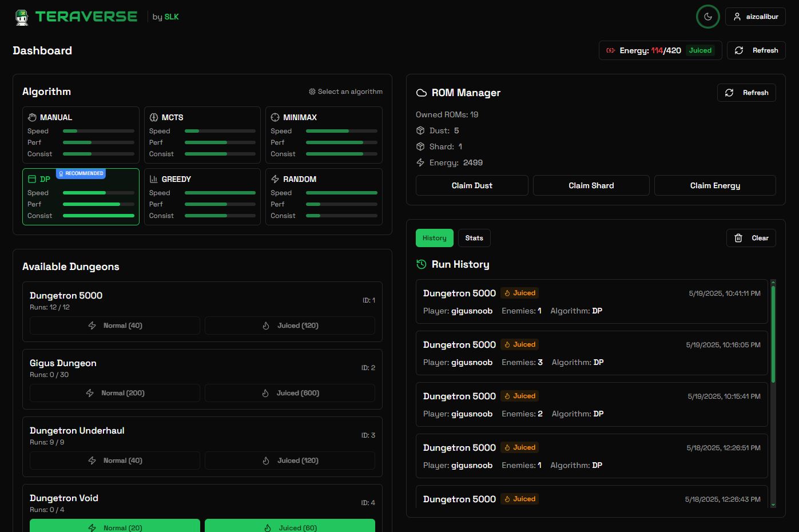Click the trash icon to clear history
Screen dimensions: 799x532
point(738,238)
